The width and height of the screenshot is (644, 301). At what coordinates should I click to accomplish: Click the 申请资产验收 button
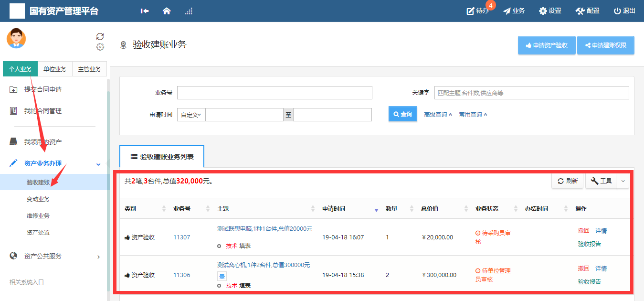click(547, 45)
